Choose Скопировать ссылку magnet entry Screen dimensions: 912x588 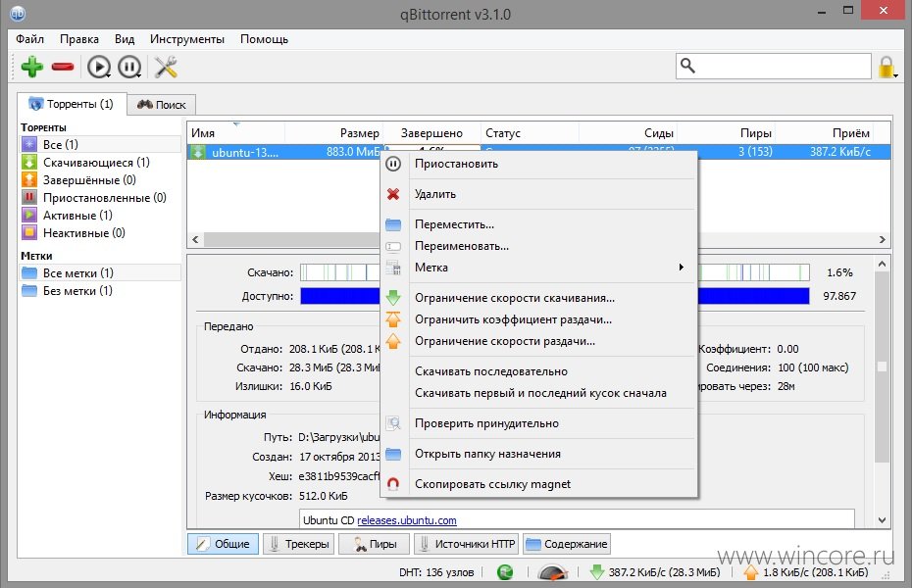(x=539, y=484)
